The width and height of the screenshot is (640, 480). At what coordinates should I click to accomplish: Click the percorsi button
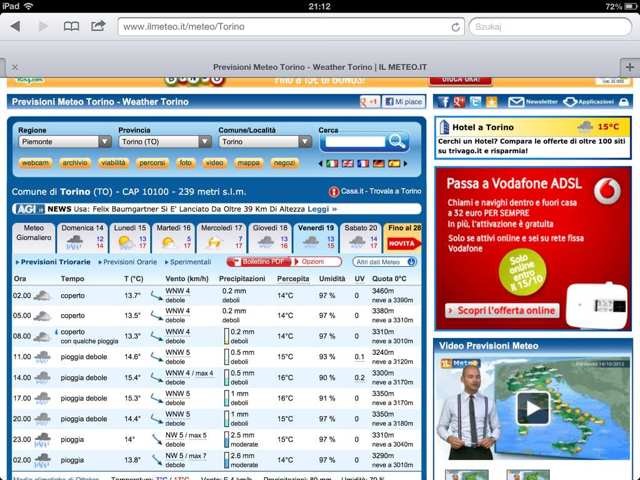click(152, 163)
